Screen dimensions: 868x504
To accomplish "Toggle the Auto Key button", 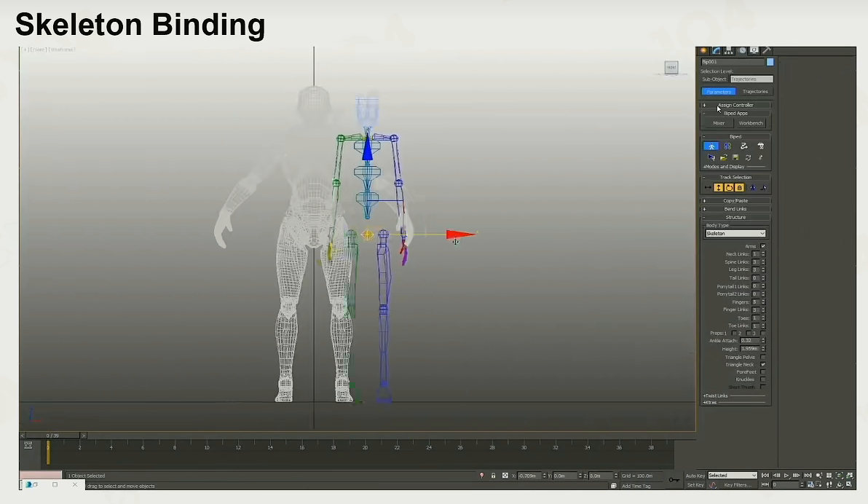I will (x=695, y=476).
